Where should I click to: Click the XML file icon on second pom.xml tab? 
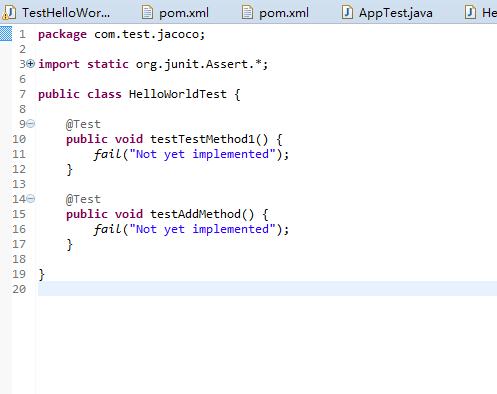[x=247, y=13]
